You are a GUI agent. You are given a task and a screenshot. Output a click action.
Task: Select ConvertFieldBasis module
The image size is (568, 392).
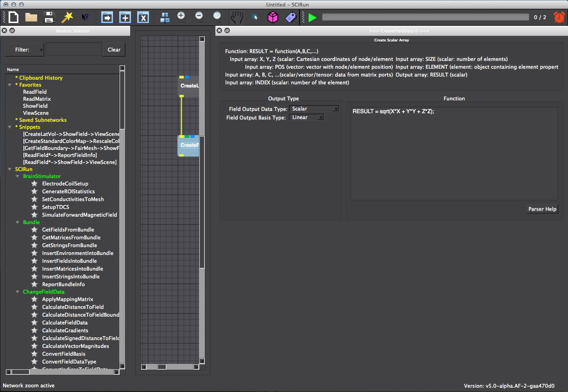(x=64, y=354)
